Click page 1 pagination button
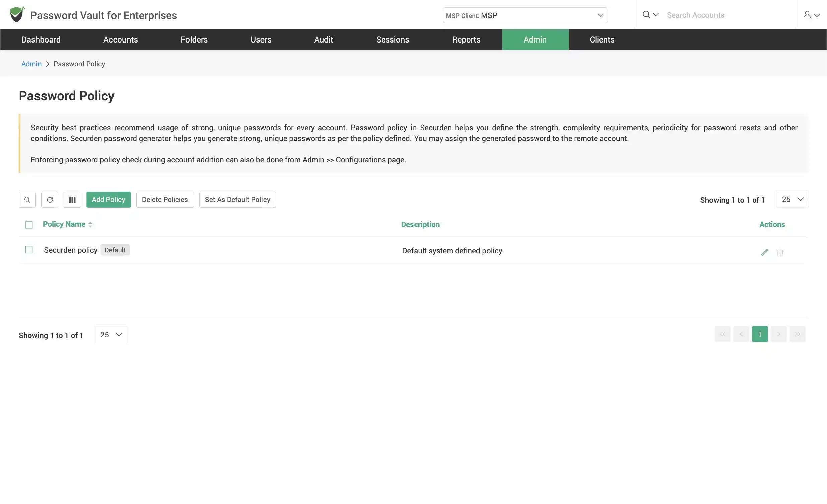Image resolution: width=827 pixels, height=504 pixels. pyautogui.click(x=760, y=334)
